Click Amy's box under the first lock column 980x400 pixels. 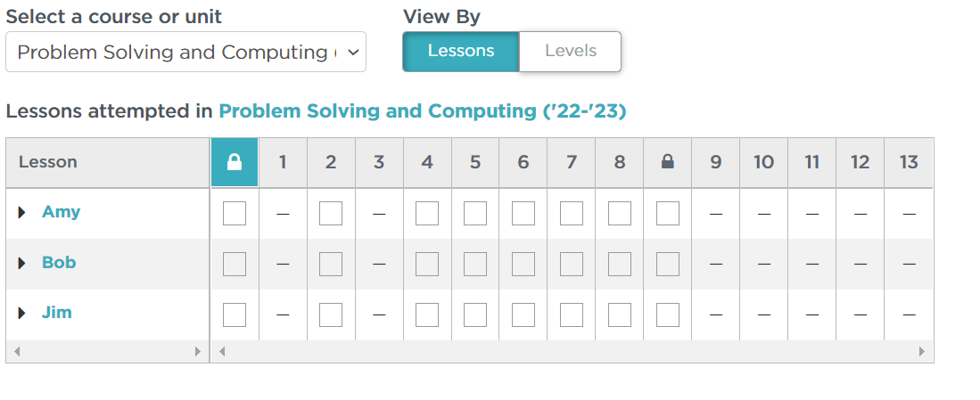pyautogui.click(x=235, y=214)
